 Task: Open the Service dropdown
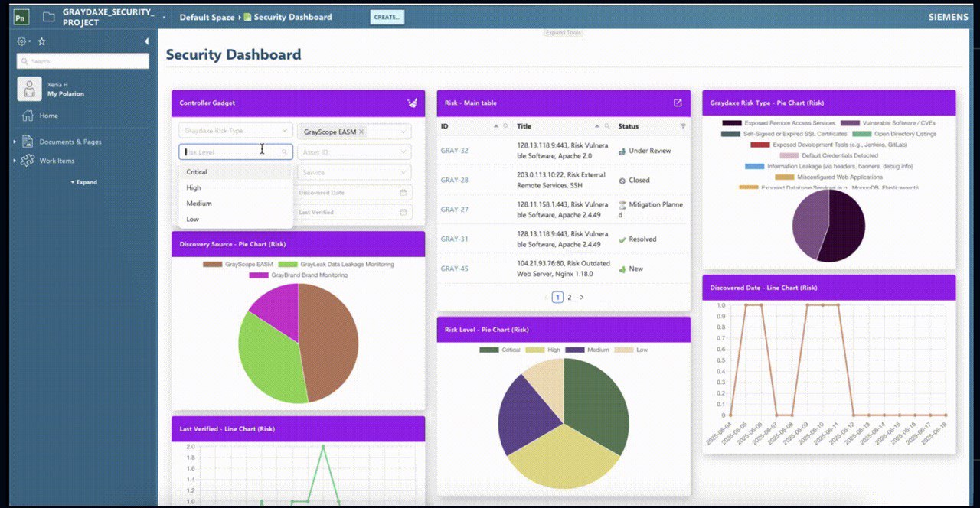(354, 172)
